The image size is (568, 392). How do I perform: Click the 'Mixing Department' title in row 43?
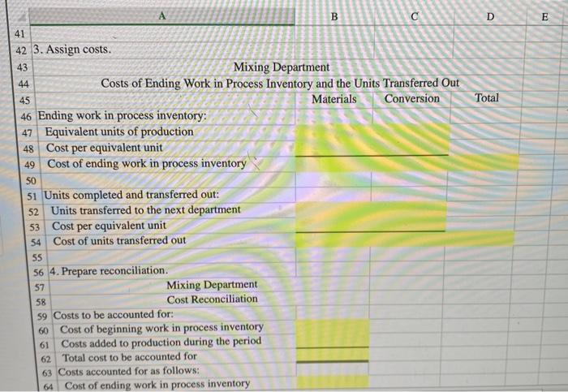[282, 67]
